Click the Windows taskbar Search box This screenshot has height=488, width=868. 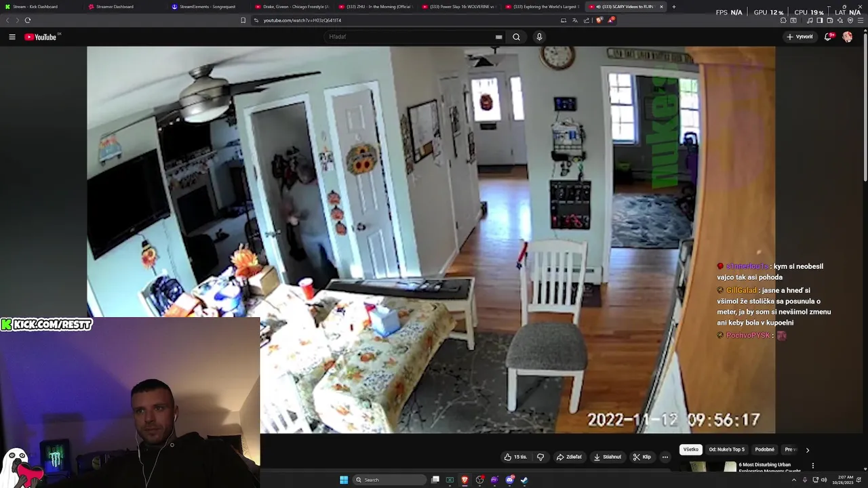point(389,480)
